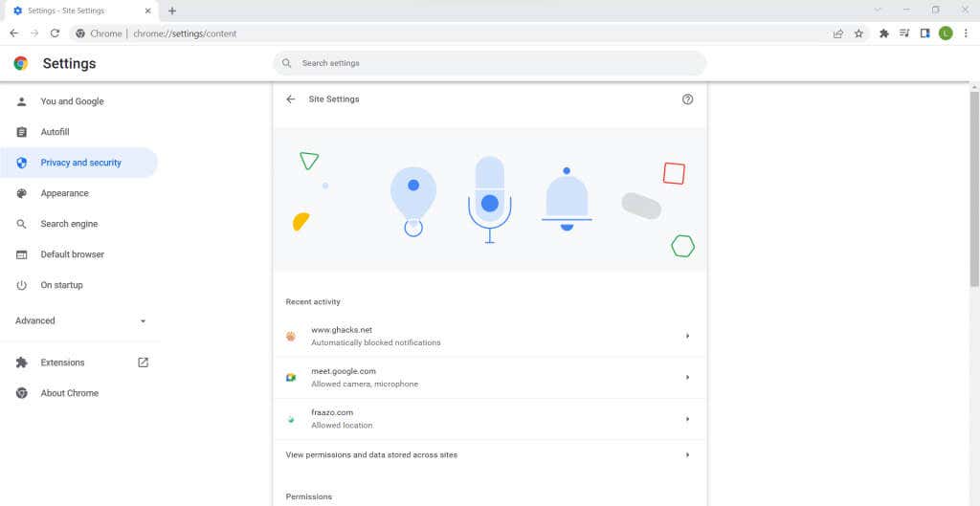Click the Extensions puzzle icon in sidebar
This screenshot has width=980, height=506.
point(22,363)
